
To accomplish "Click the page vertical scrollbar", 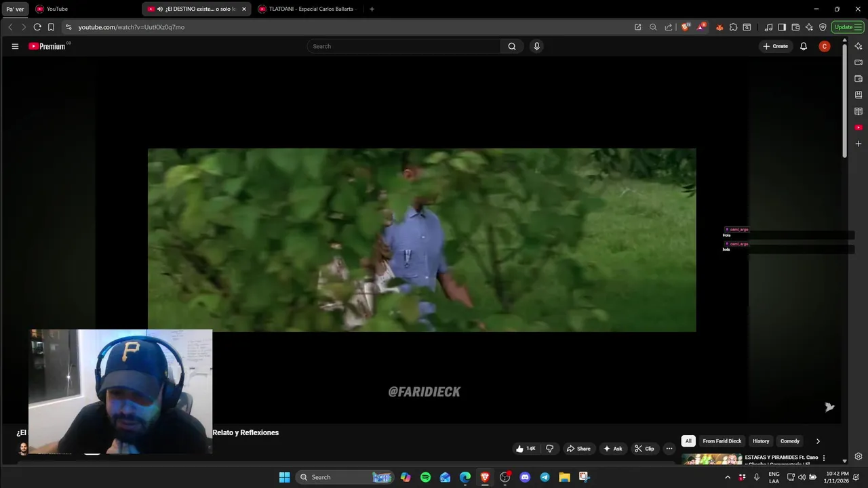I will tap(844, 102).
